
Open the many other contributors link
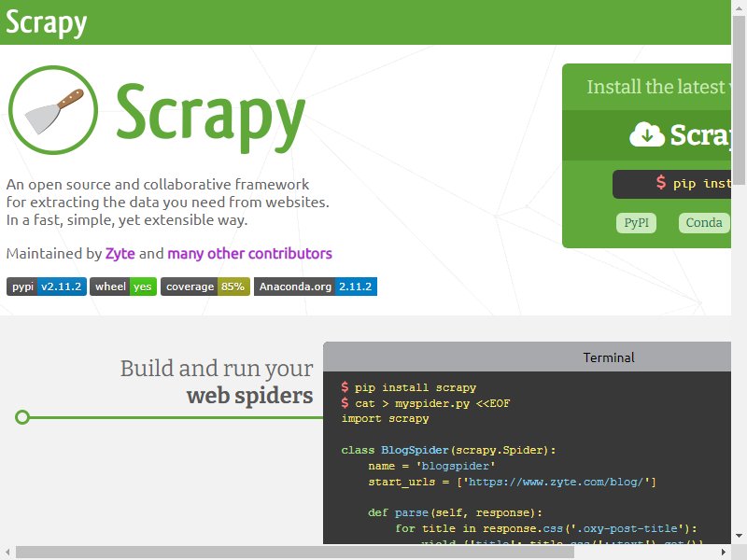[x=249, y=253]
